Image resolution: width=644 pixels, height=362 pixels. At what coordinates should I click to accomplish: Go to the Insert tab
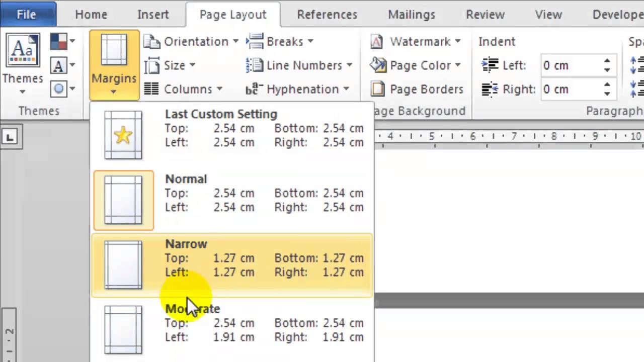click(153, 15)
